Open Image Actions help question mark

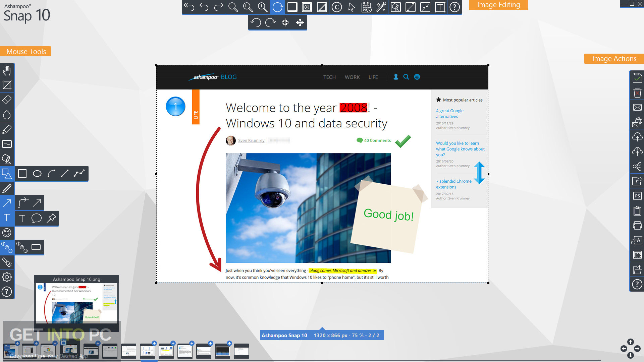637,285
